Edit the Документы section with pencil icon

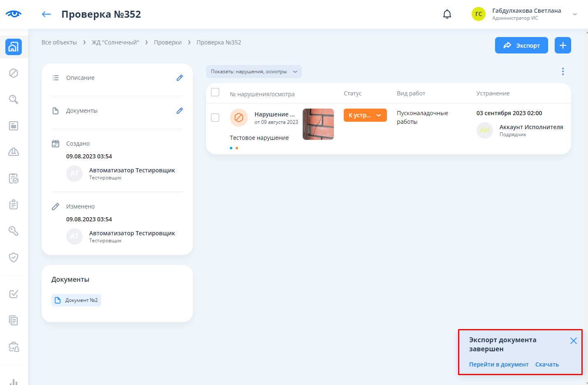(x=180, y=111)
